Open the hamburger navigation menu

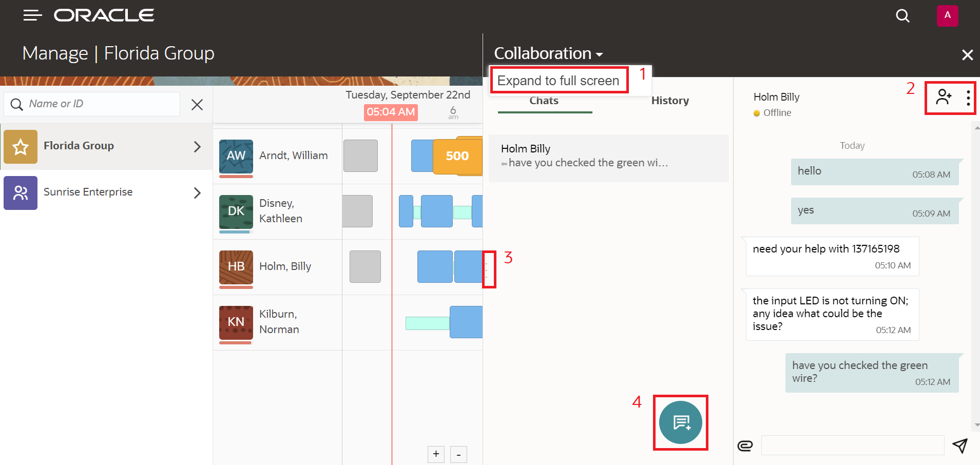32,15
